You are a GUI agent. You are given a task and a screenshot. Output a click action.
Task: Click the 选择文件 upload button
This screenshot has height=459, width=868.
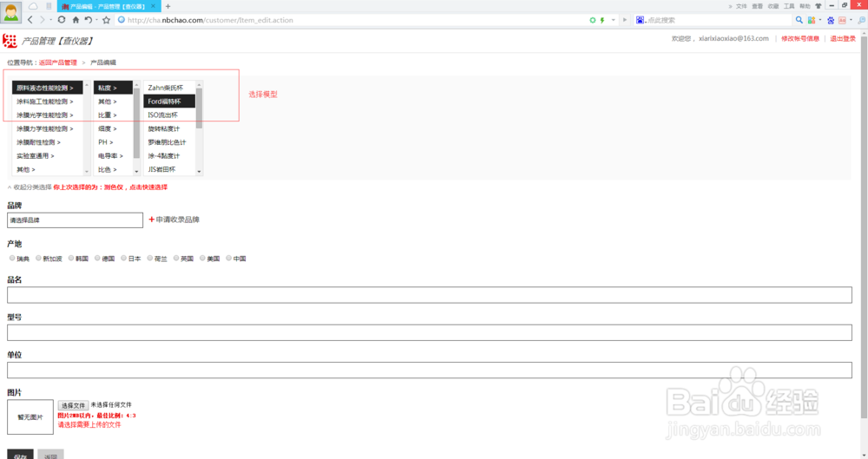[73, 405]
